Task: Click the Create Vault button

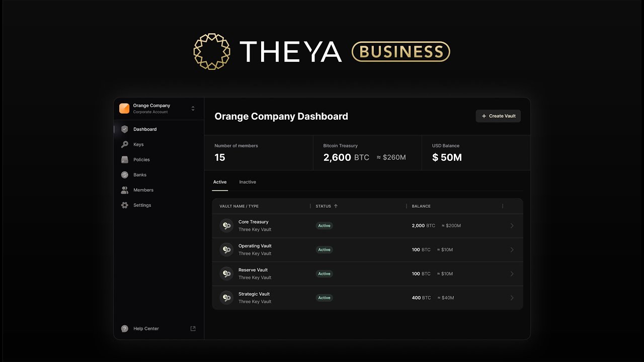Action: click(x=498, y=116)
